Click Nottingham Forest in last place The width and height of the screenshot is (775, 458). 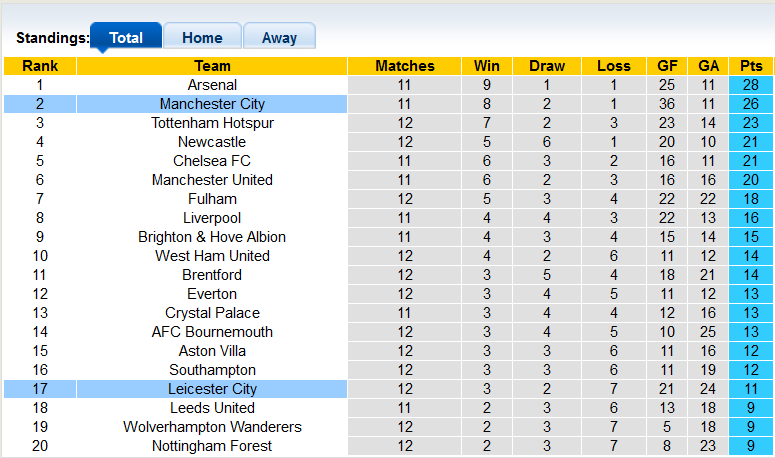pos(212,446)
